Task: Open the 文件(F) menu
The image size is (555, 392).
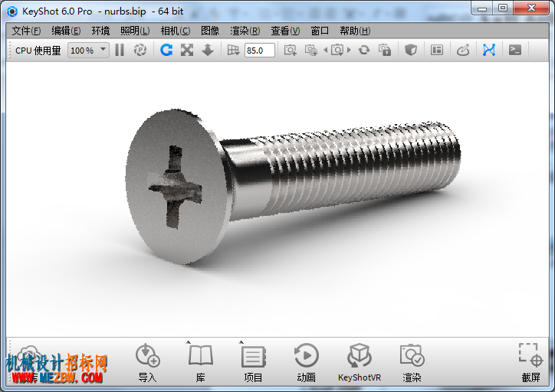Action: coord(26,31)
